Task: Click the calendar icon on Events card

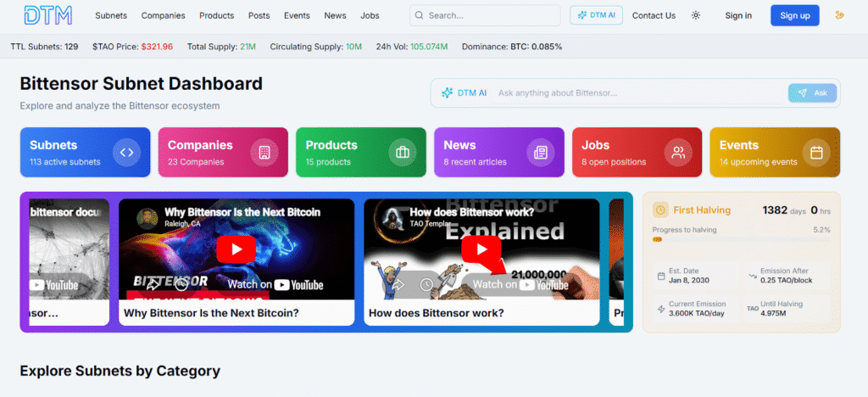Action: 816,153
